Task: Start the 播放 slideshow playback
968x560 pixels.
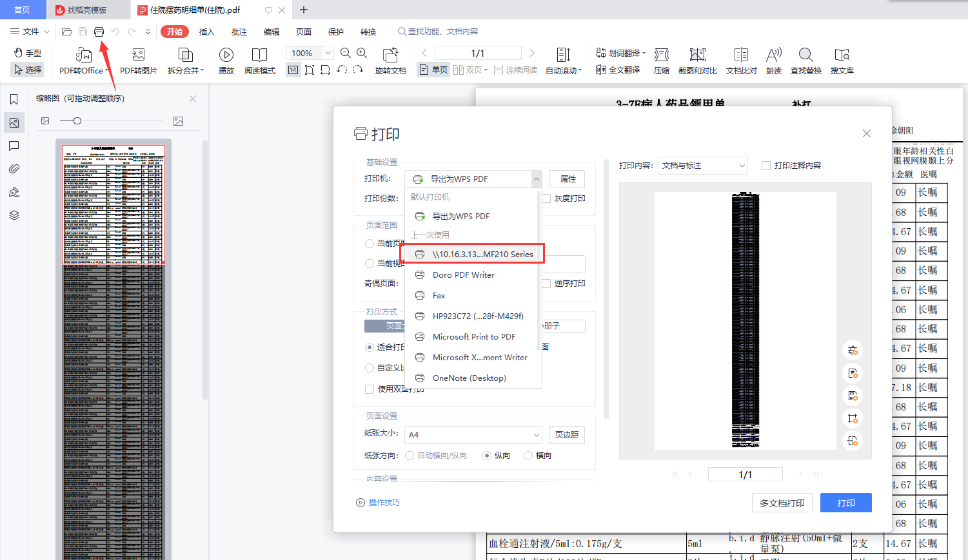Action: [x=226, y=61]
